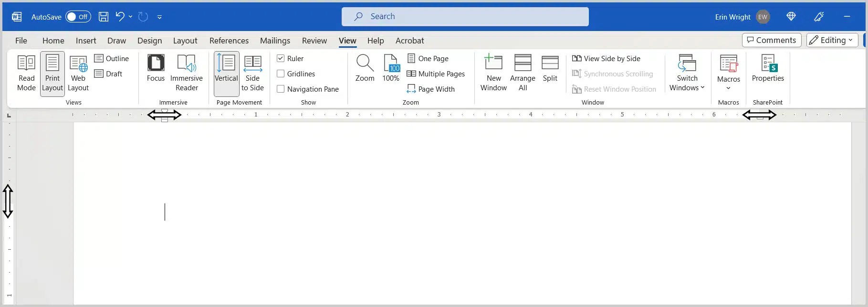Arrange All windows
The image size is (868, 307).
tap(523, 74)
